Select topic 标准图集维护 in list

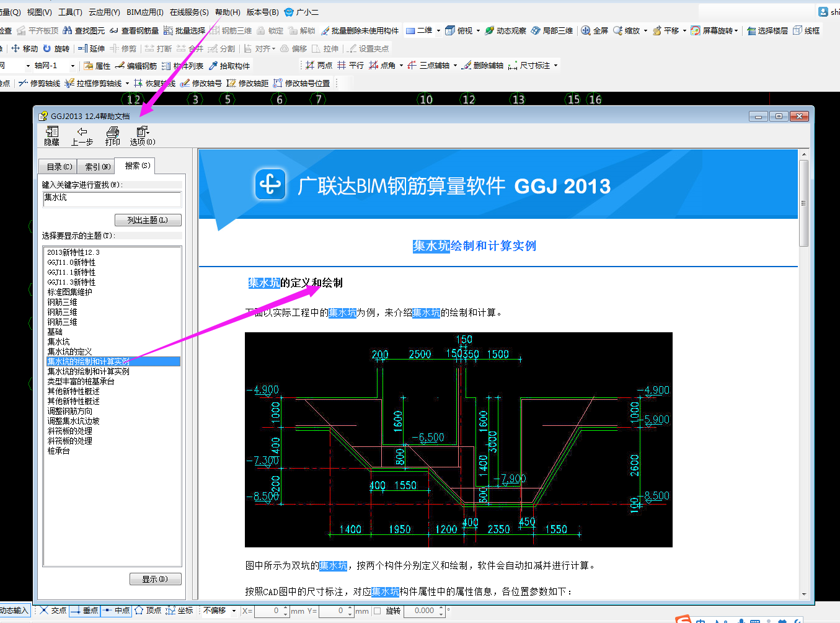[x=69, y=292]
